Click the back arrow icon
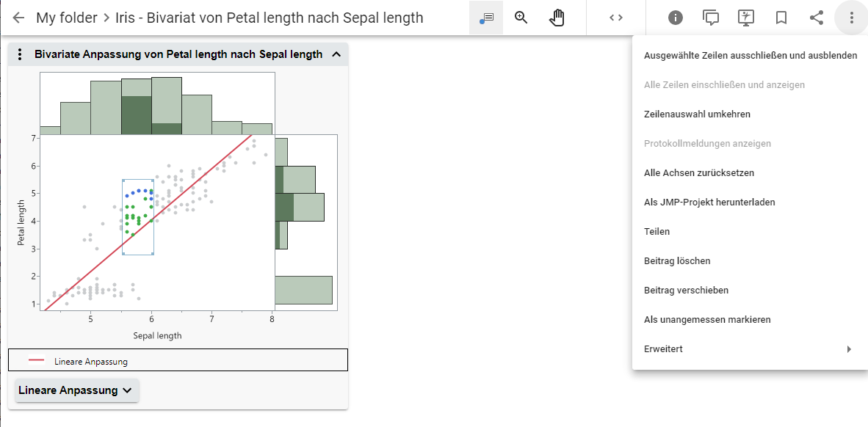Screen dimensions: 868x427 coord(18,18)
